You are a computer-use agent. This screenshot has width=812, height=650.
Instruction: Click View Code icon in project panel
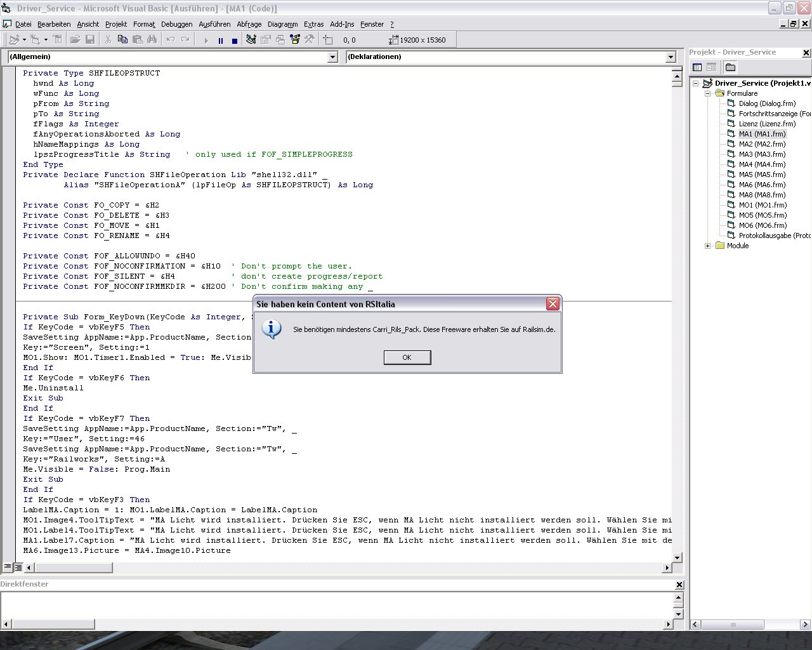coord(697,67)
